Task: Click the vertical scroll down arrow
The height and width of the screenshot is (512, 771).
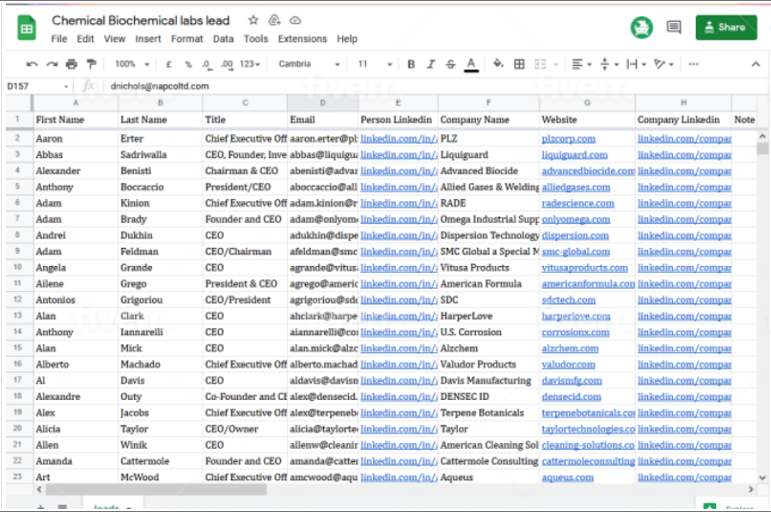Action: (762, 477)
